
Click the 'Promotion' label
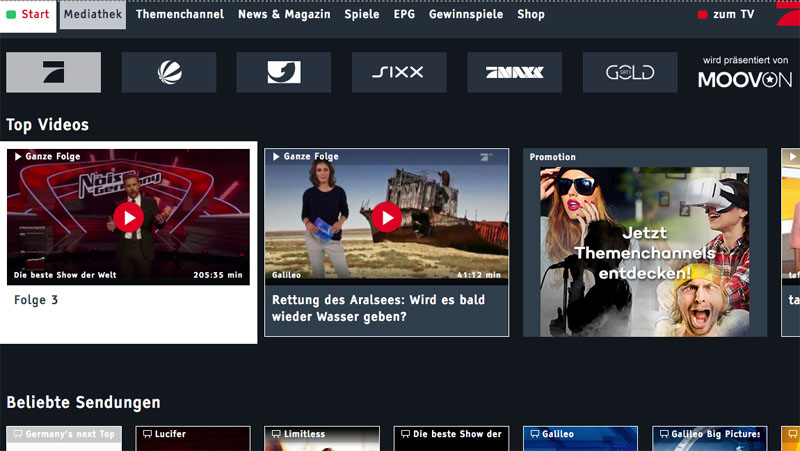[553, 157]
